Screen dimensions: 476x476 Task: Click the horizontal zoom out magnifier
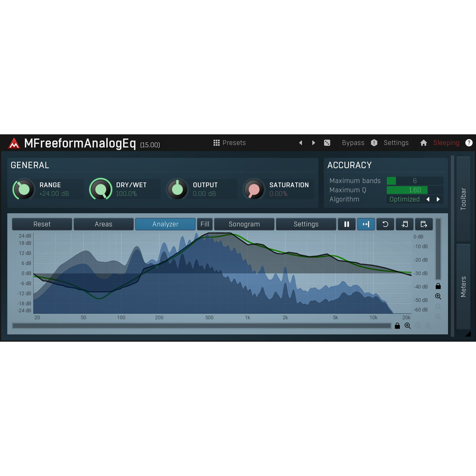pos(418,326)
